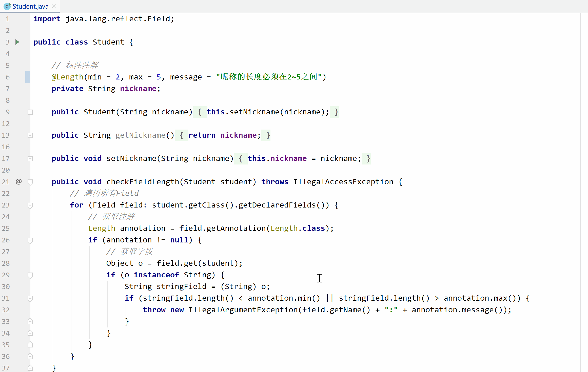Click the IllegalArgumentException class name
Viewport: 588px width, 372px height.
(x=243, y=310)
